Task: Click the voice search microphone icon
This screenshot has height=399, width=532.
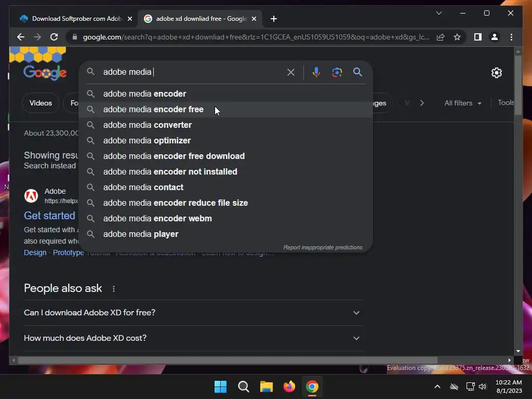Action: tap(316, 72)
